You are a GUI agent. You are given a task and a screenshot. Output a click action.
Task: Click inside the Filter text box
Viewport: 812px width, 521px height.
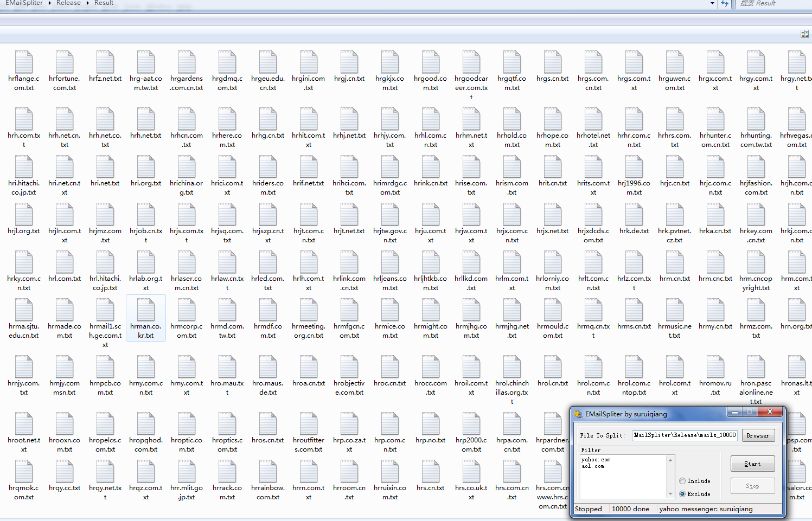(623, 477)
